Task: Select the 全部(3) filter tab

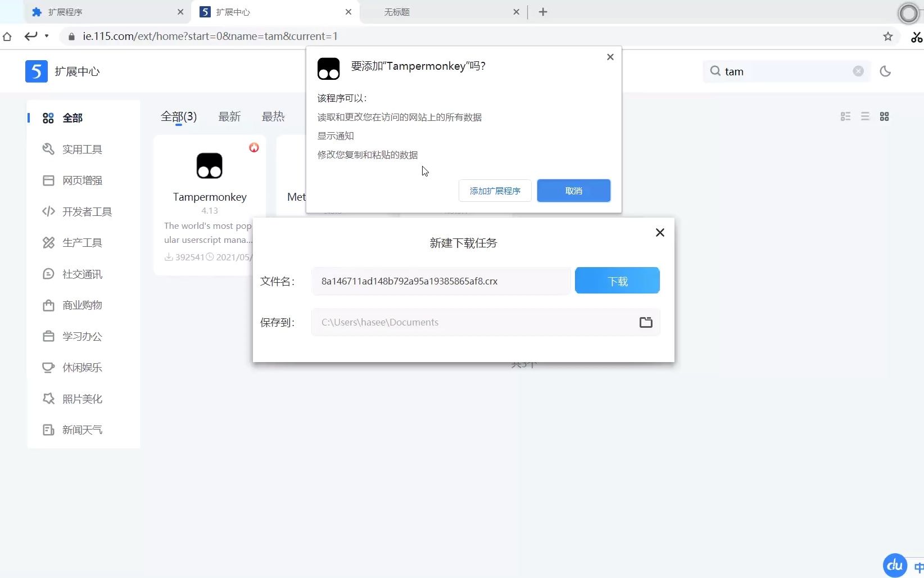Action: [179, 116]
